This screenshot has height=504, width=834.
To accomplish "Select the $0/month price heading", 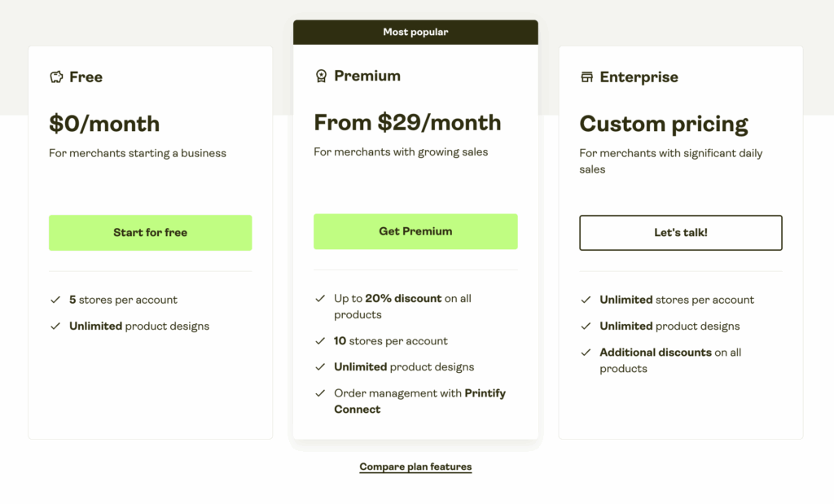I will (x=104, y=124).
